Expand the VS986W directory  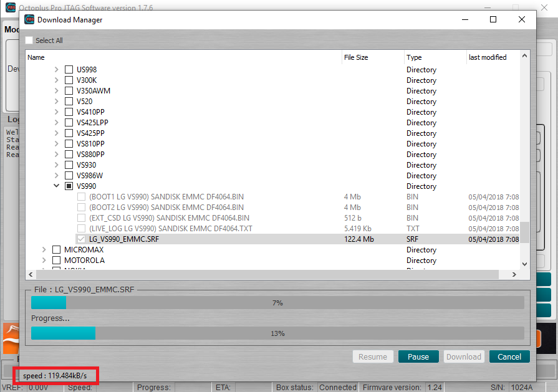tap(56, 175)
